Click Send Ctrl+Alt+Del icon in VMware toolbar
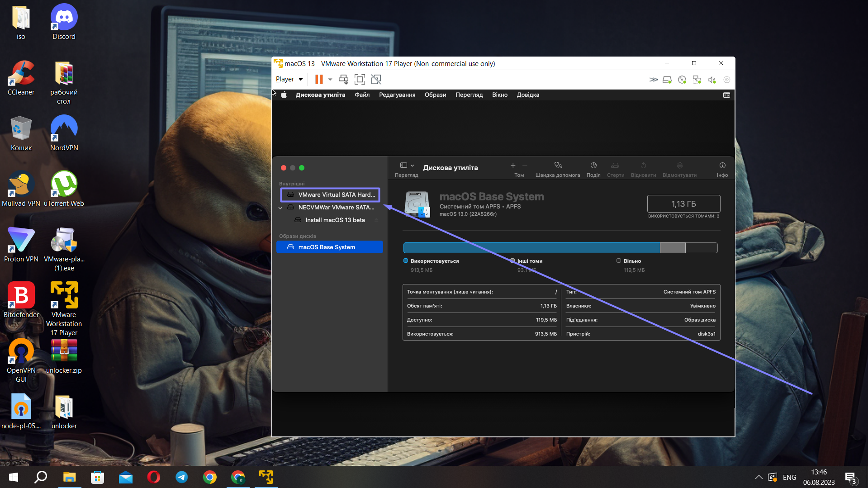Viewport: 868px width, 488px height. click(343, 80)
